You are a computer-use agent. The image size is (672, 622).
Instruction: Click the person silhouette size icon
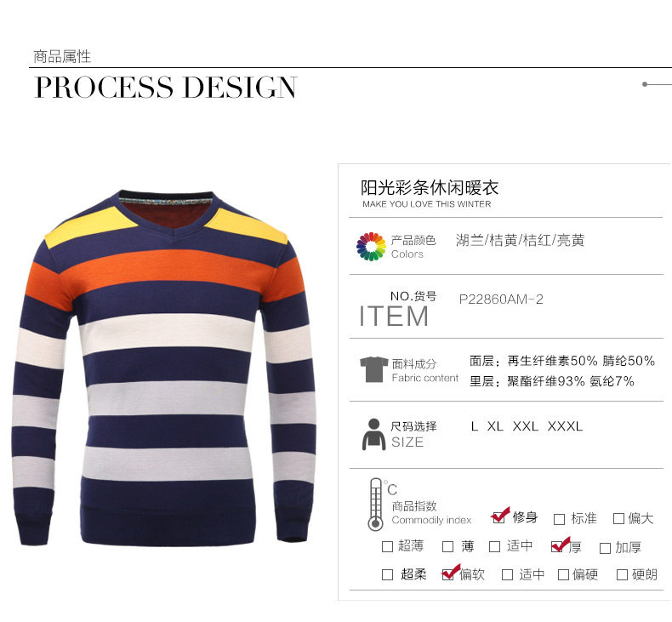374,434
